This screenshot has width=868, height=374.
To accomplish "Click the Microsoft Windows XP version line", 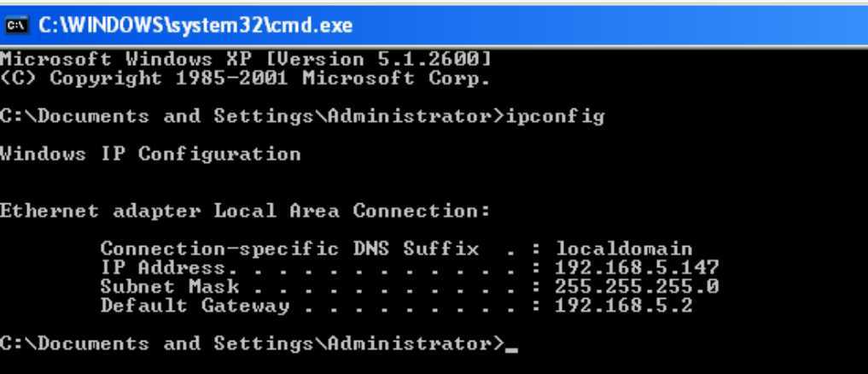I will 245,59.
